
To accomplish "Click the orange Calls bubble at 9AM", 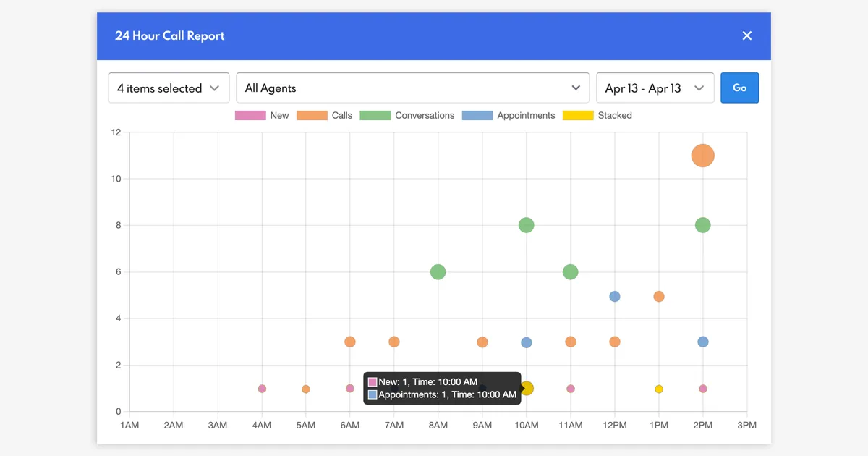I will (482, 342).
